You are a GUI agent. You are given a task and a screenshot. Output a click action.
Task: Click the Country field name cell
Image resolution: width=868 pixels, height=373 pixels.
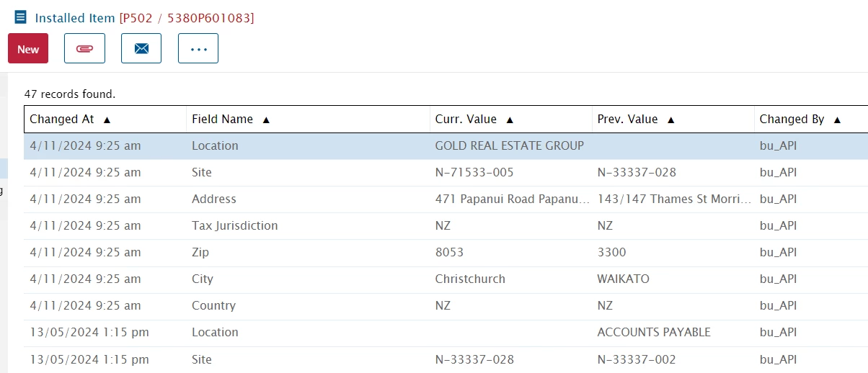pos(213,305)
